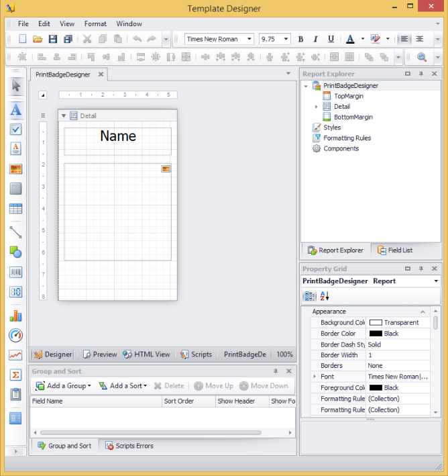The image size is (448, 476).
Task: Click the Border Color Black swatch
Action: pos(376,333)
